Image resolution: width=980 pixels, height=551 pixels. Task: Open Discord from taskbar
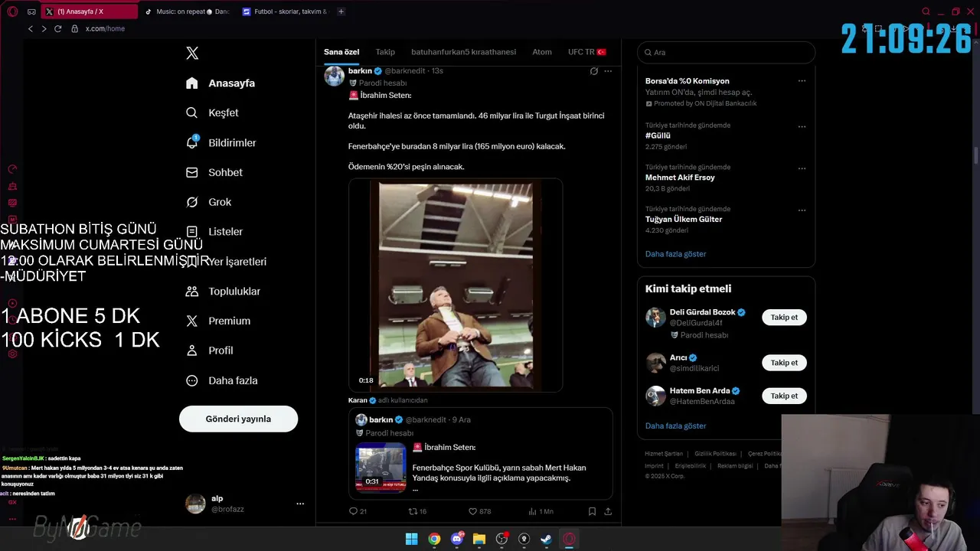click(x=457, y=539)
